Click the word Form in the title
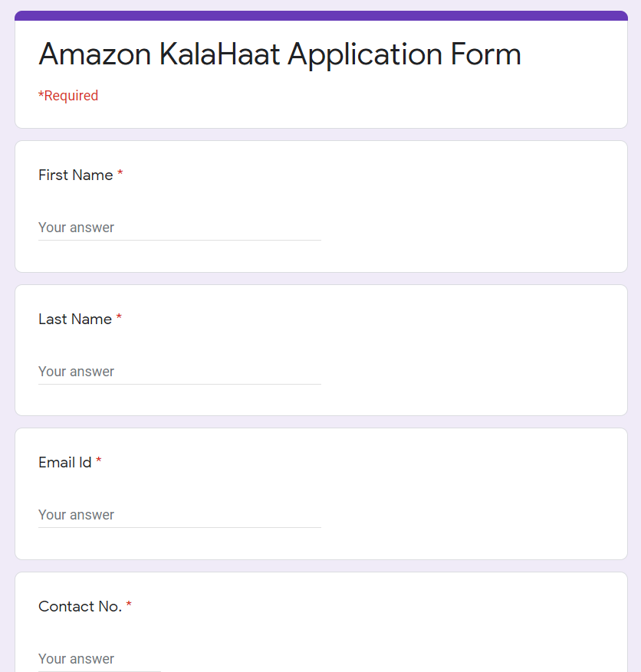Screen dimensions: 641x672 pyautogui.click(x=486, y=55)
